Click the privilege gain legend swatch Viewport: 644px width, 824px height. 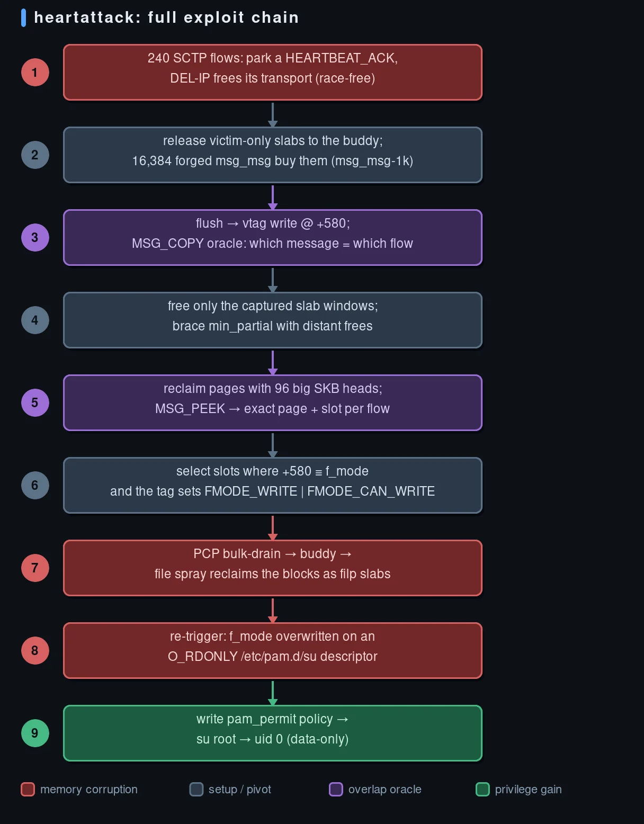[x=482, y=790]
